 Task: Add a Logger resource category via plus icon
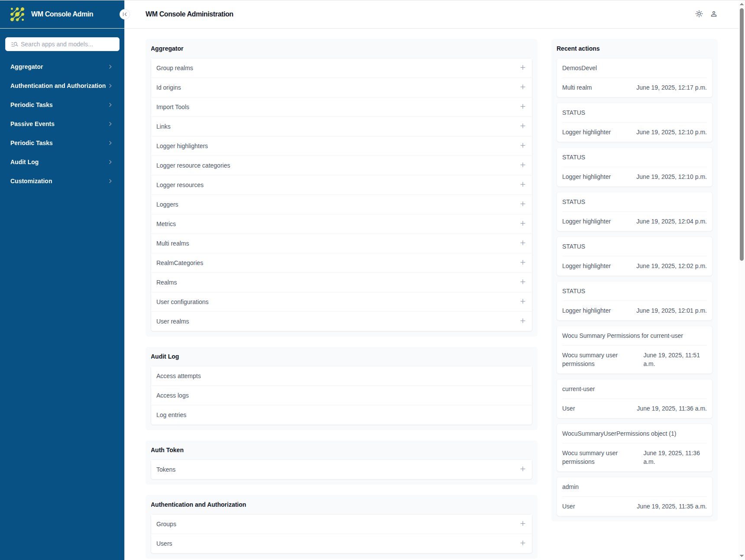523,165
